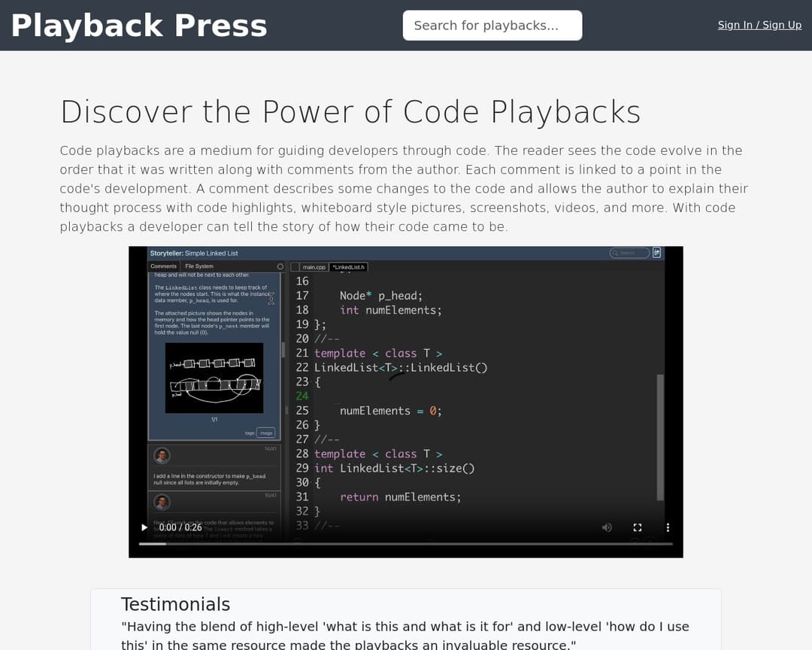
Task: Click the 'image' tag on the comment
Action: coord(266,433)
